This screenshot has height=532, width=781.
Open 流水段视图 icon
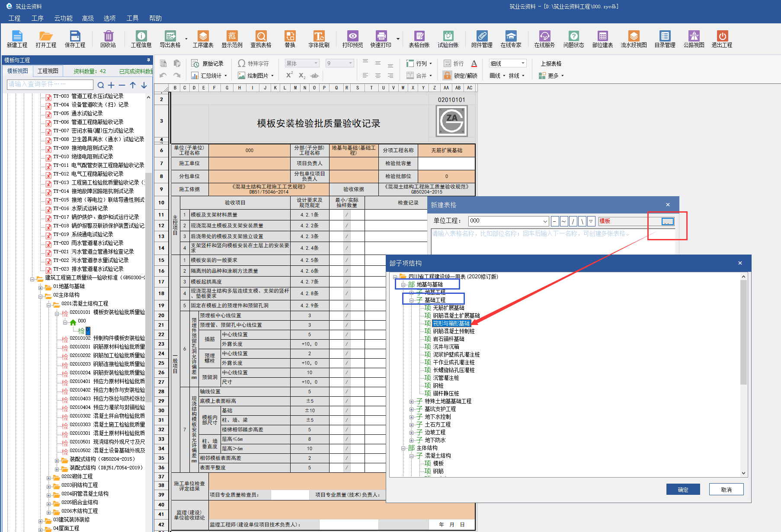pyautogui.click(x=634, y=39)
